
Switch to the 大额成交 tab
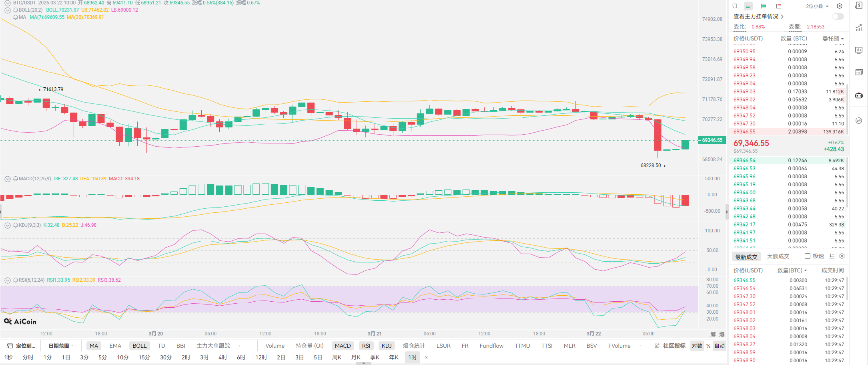click(x=778, y=256)
